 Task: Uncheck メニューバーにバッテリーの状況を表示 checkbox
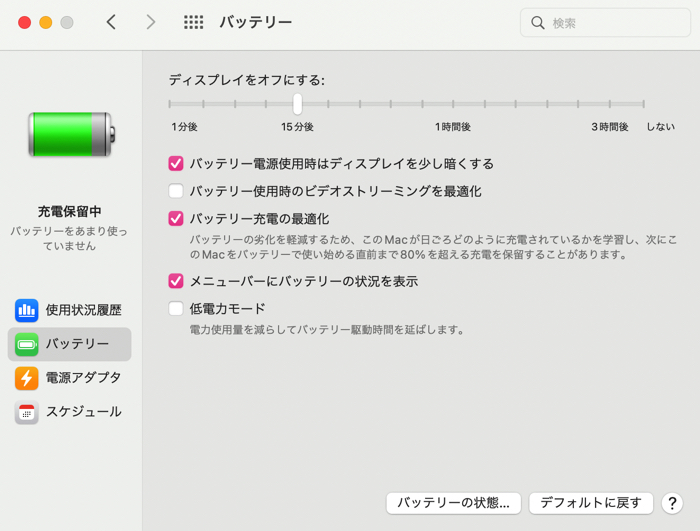pyautogui.click(x=176, y=281)
